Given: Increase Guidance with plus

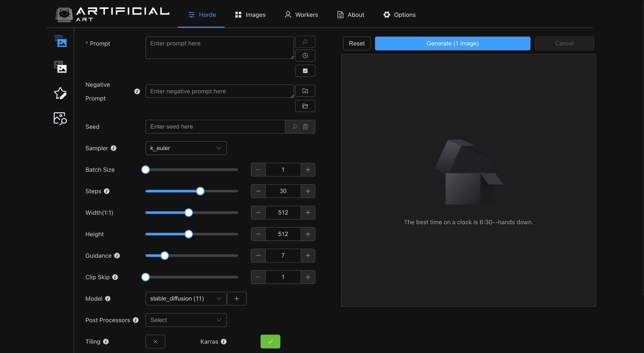Looking at the screenshot, I should (x=308, y=256).
